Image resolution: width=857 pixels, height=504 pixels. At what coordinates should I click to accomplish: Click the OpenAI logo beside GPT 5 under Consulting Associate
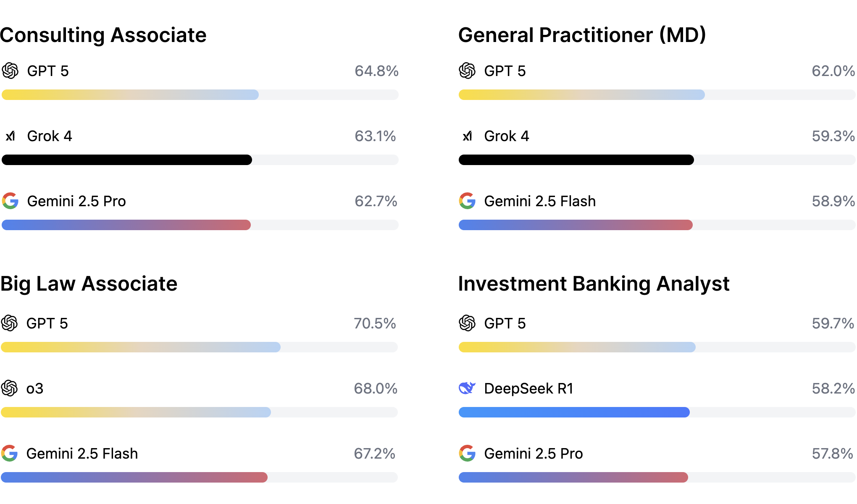click(x=10, y=71)
